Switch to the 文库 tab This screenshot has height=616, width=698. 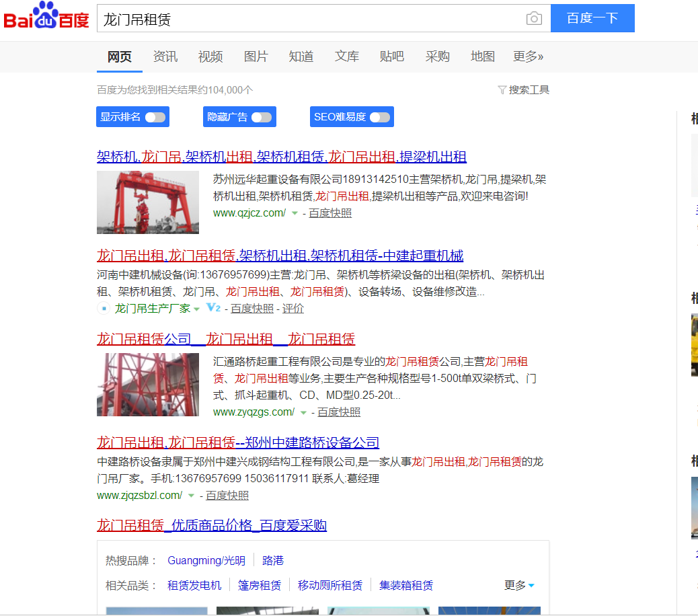[347, 56]
